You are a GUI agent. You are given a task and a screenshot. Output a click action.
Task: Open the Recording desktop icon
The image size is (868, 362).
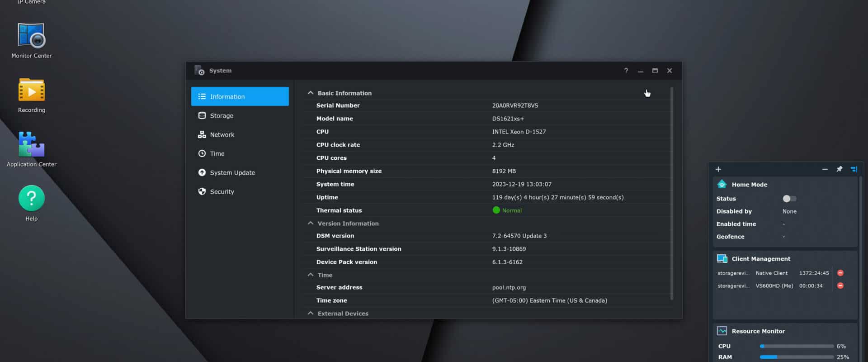click(31, 90)
